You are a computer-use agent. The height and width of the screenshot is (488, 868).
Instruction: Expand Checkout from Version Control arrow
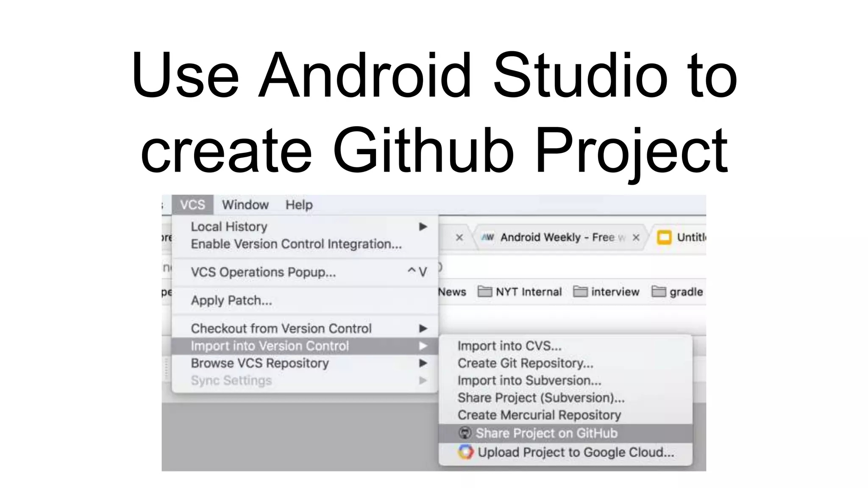pyautogui.click(x=423, y=328)
